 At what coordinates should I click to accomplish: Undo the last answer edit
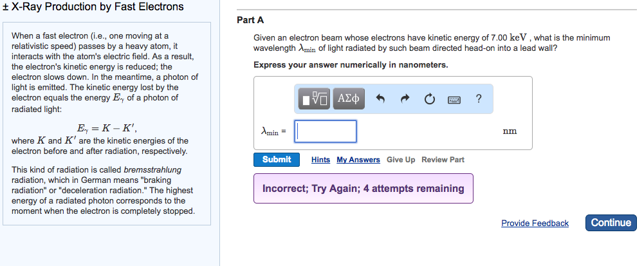(x=380, y=99)
